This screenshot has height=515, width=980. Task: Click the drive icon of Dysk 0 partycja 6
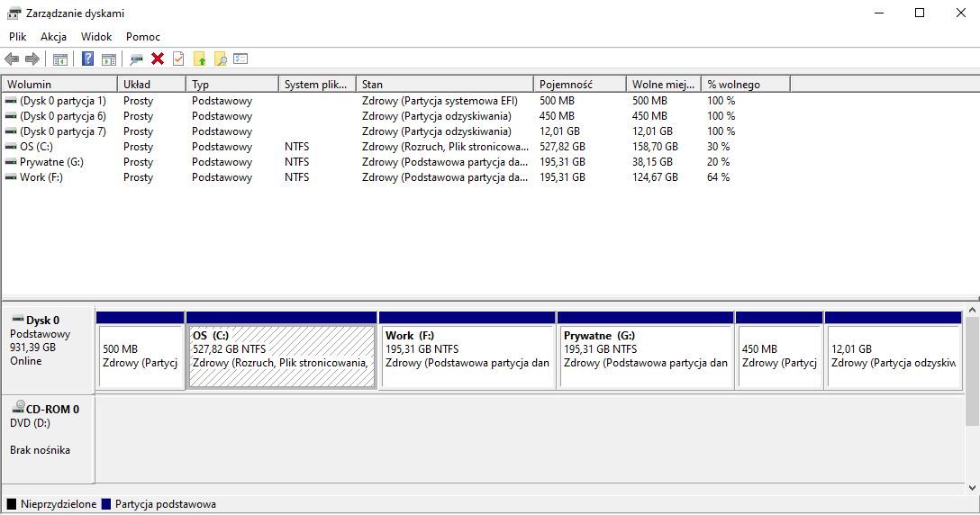tap(11, 115)
